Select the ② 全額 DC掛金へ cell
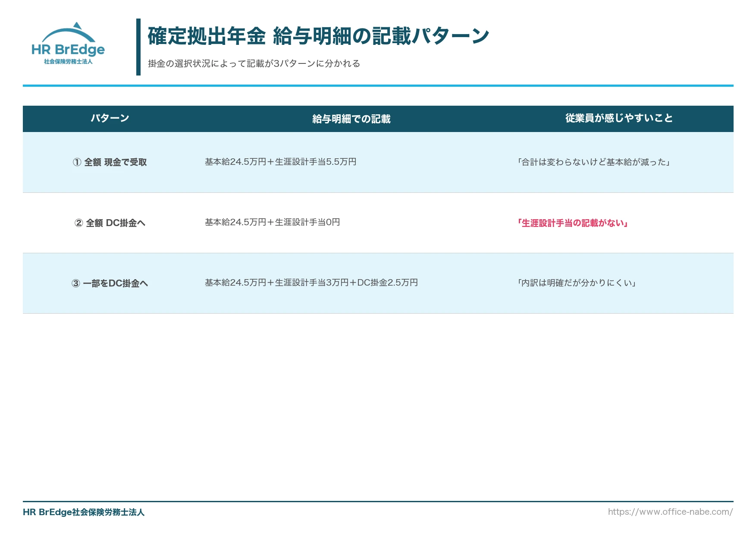The image size is (756, 535). point(110,223)
